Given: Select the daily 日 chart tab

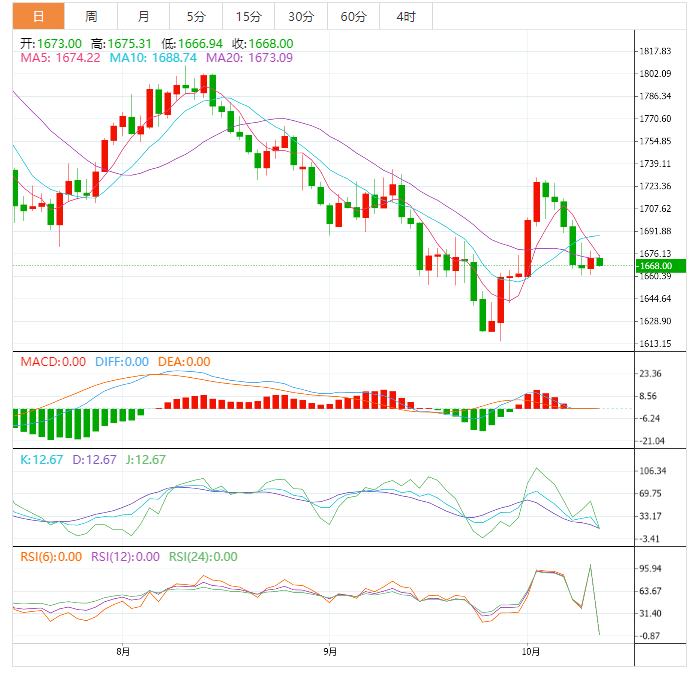Looking at the screenshot, I should click(39, 16).
